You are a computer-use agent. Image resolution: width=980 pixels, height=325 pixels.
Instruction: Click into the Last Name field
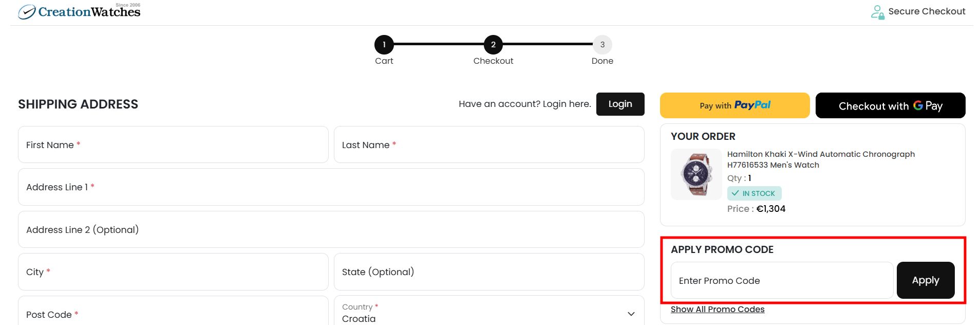click(x=488, y=145)
